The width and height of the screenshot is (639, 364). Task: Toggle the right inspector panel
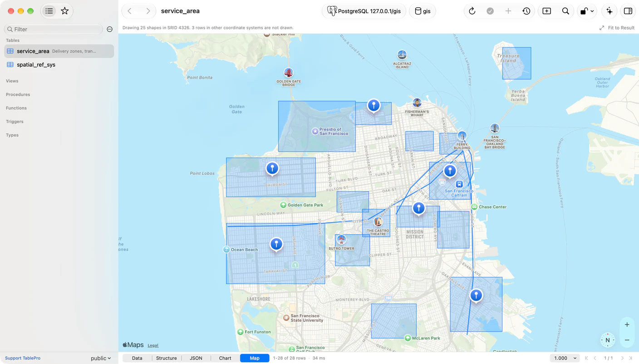pos(628,11)
